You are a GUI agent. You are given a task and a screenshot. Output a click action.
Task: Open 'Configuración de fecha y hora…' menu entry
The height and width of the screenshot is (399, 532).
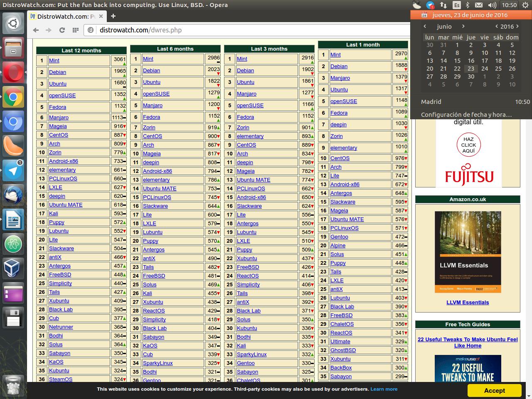[x=466, y=115]
